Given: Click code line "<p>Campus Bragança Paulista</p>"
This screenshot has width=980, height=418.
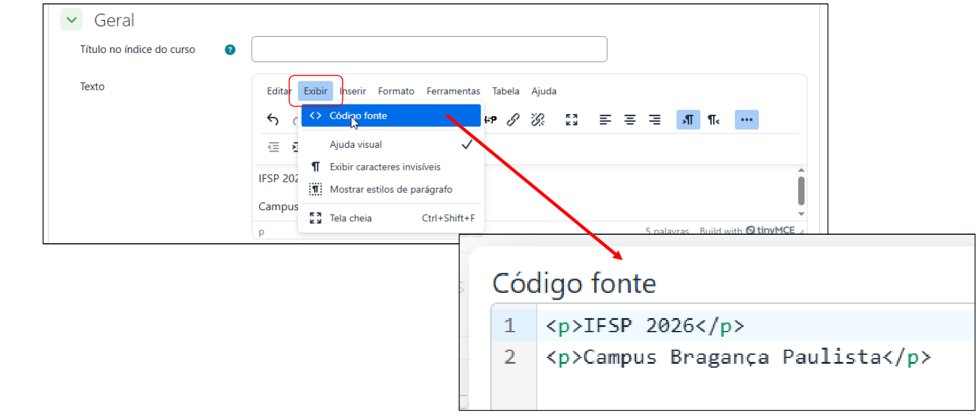Looking at the screenshot, I should pos(739,357).
